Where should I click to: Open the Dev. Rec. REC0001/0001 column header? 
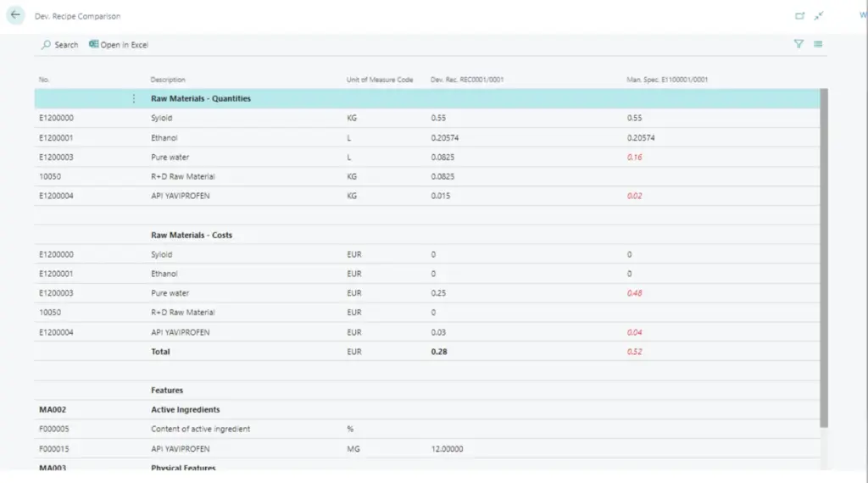coord(467,80)
